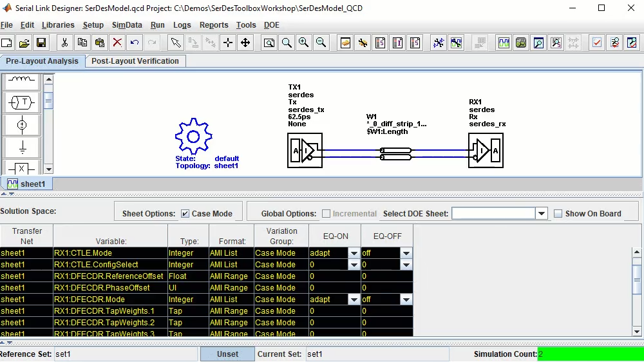Image resolution: width=644 pixels, height=362 pixels.
Task: Open the Run menu
Action: (x=157, y=25)
